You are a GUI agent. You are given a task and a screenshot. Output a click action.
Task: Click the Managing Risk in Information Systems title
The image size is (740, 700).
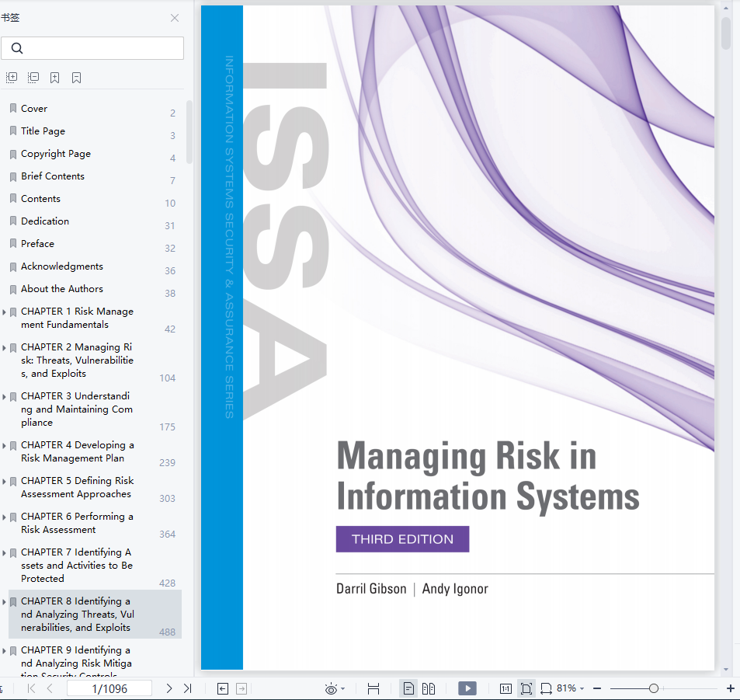point(488,476)
